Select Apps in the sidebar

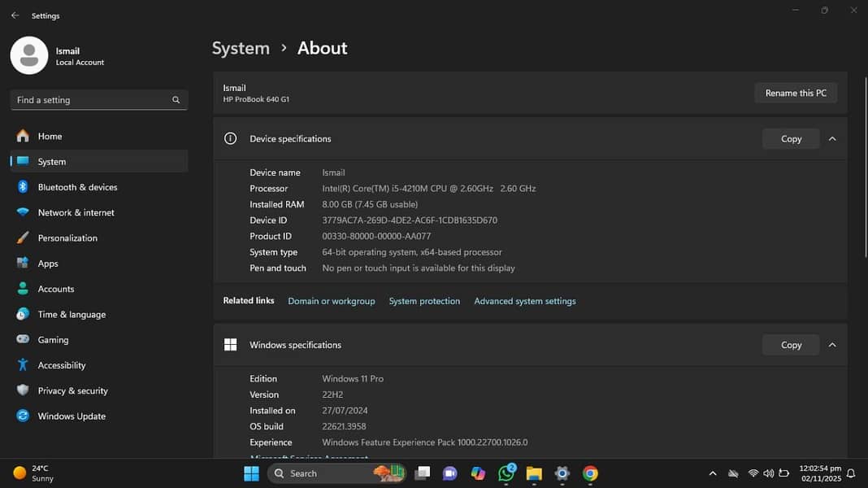48,264
